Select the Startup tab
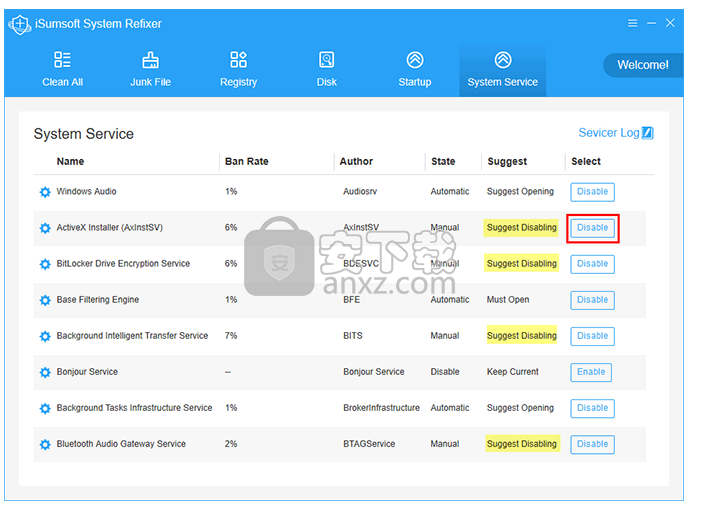704x515 pixels. coord(415,69)
